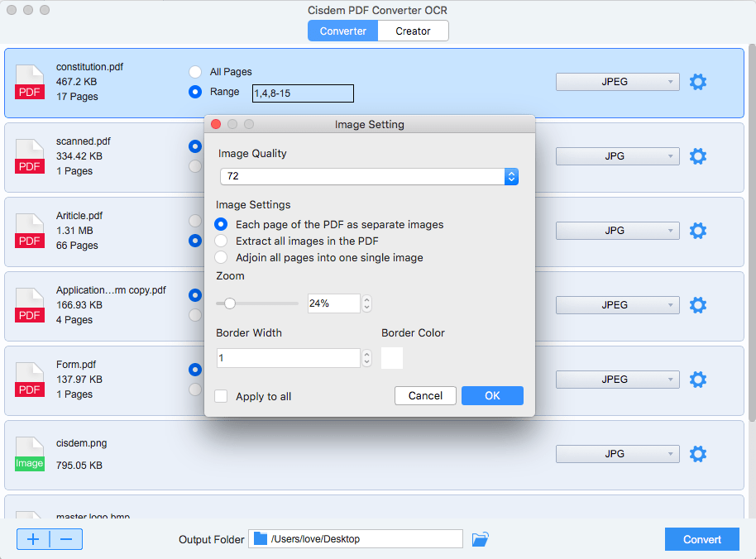Open settings gear for cisdem.png

point(697,453)
